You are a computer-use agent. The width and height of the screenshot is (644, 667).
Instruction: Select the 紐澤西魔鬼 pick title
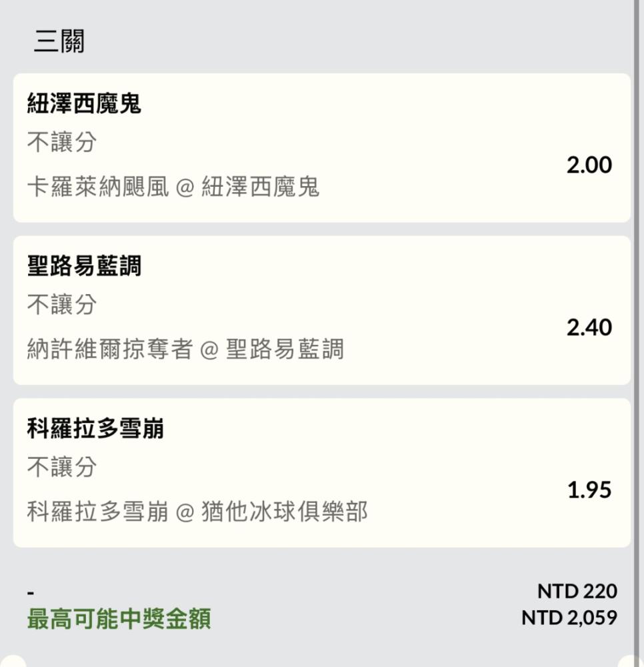coord(84,103)
